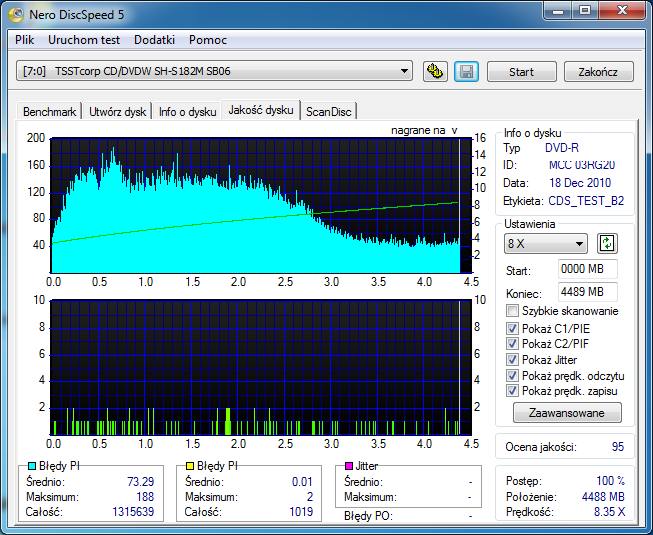Switch to the Benchmark tab
The width and height of the screenshot is (653, 535).
pyautogui.click(x=49, y=112)
